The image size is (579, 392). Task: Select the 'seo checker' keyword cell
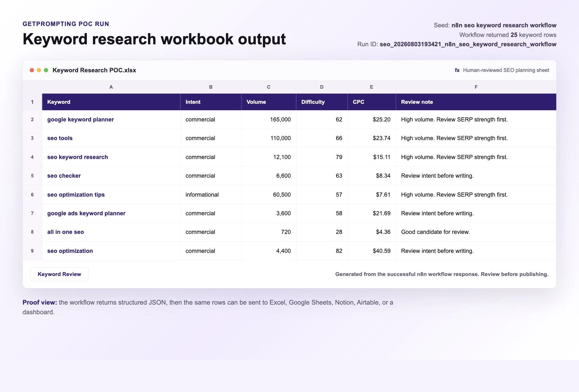tap(111, 176)
